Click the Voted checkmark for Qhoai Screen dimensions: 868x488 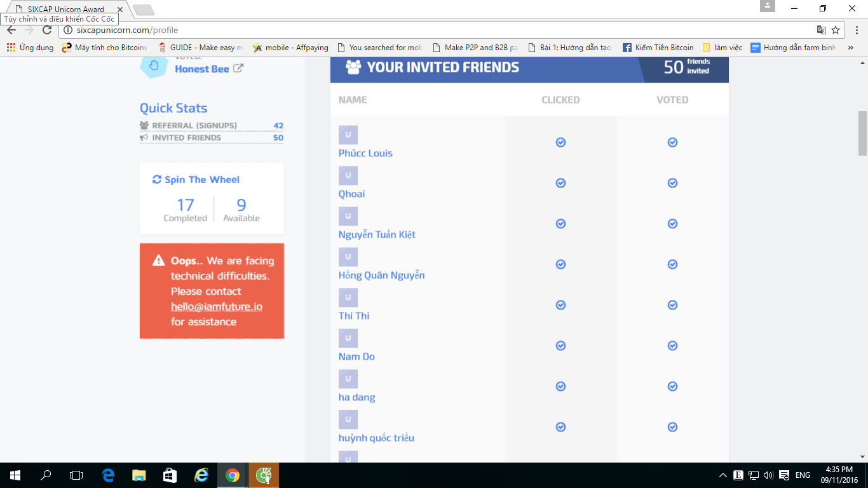coord(672,183)
